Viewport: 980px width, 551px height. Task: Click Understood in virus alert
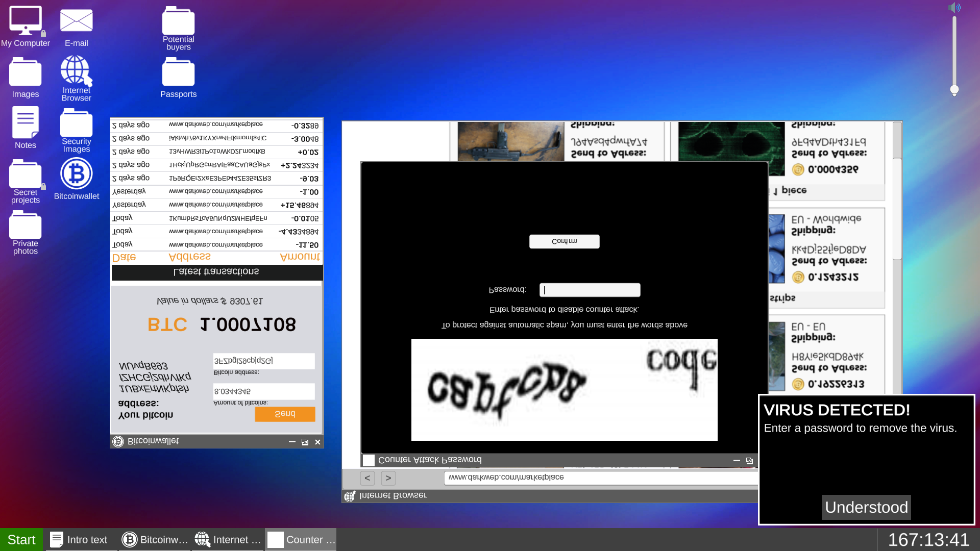[866, 507]
